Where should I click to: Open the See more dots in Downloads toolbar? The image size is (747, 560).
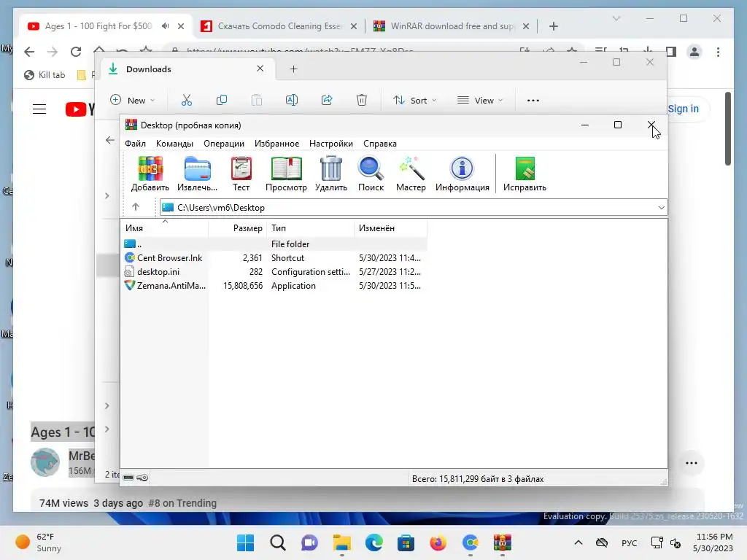point(533,101)
